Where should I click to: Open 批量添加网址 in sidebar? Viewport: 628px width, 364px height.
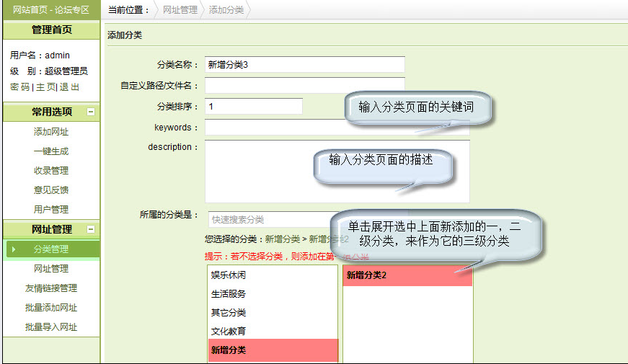(51, 308)
